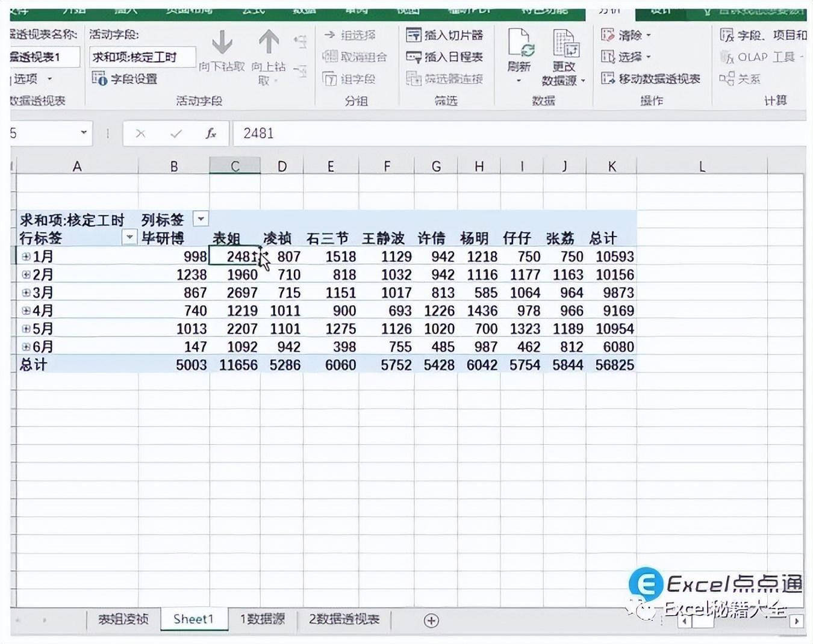Open the Options (选项) dropdown
This screenshot has width=813, height=644.
click(x=32, y=78)
